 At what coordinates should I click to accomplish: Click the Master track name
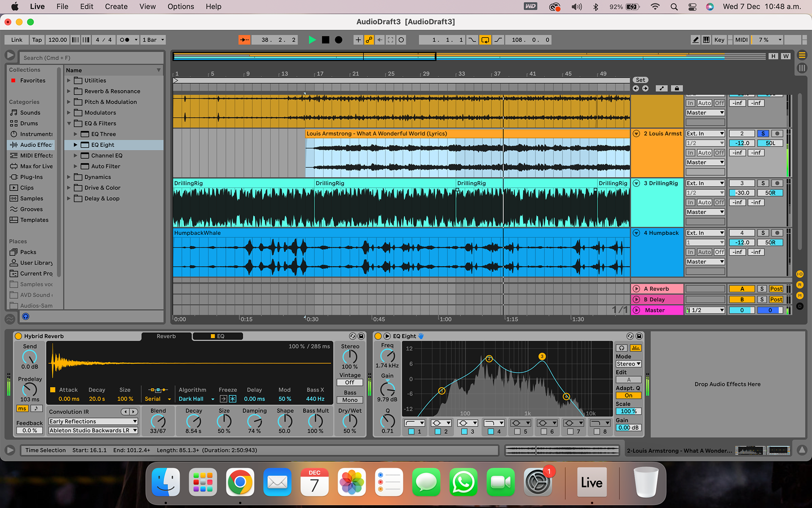(x=655, y=310)
